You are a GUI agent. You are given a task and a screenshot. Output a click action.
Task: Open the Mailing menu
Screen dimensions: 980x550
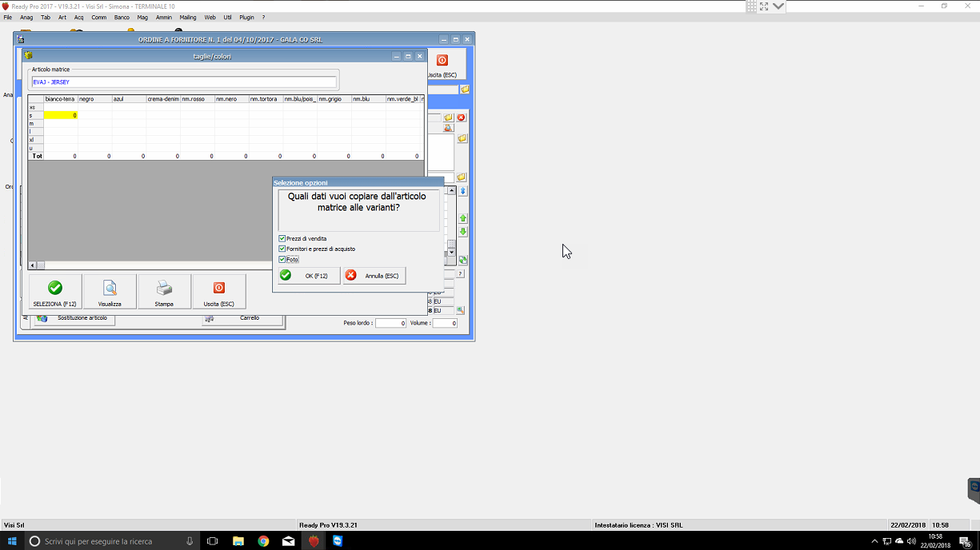188,17
